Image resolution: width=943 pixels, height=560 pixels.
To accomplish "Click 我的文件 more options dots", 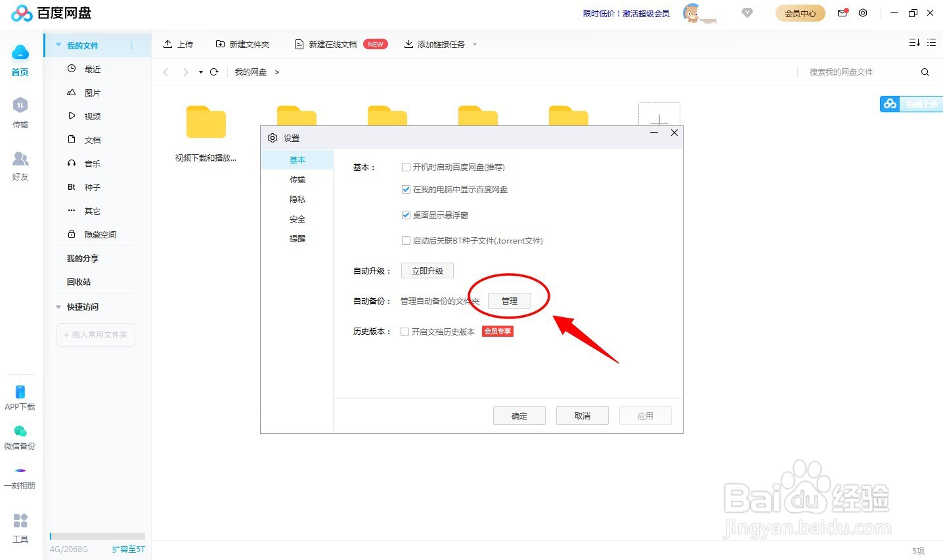I will pyautogui.click(x=131, y=45).
